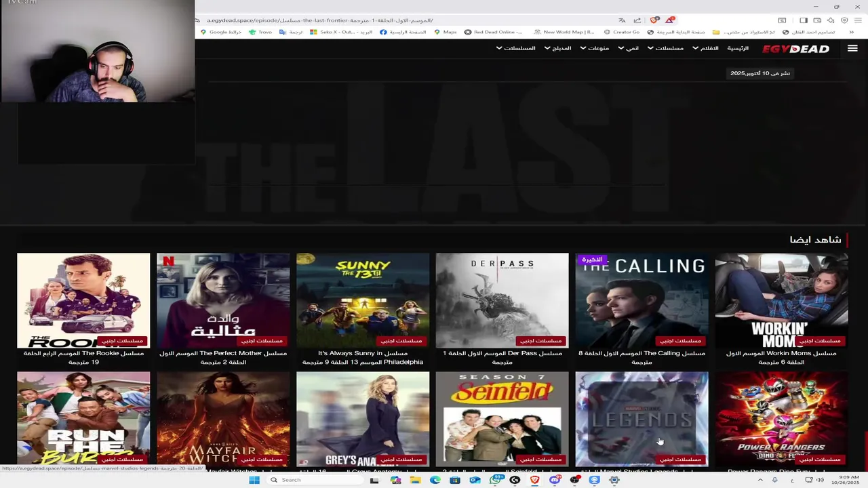Open Discord from taskbar
Image resolution: width=868 pixels, height=488 pixels.
pos(555,480)
